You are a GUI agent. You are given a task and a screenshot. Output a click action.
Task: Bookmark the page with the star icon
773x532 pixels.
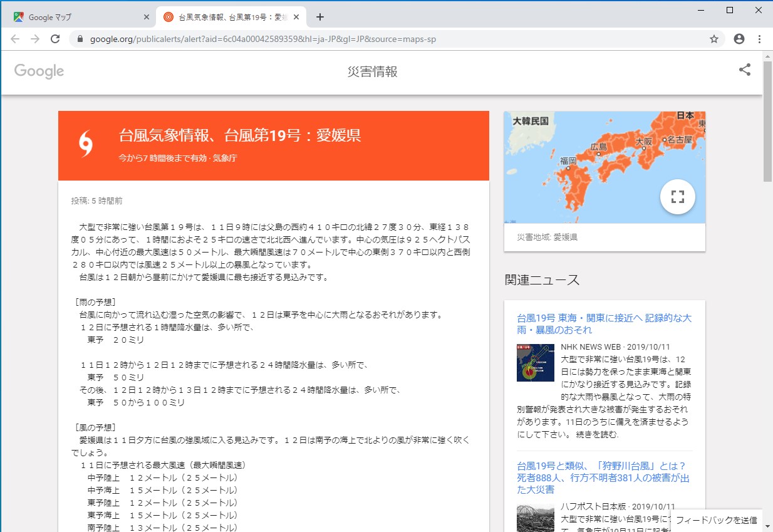click(x=713, y=38)
